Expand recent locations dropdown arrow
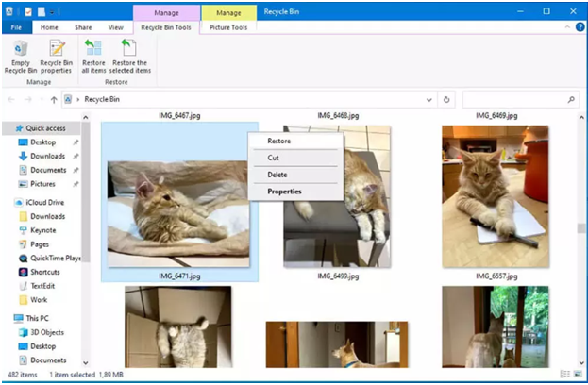Image resolution: width=588 pixels, height=385 pixels. tap(41, 99)
